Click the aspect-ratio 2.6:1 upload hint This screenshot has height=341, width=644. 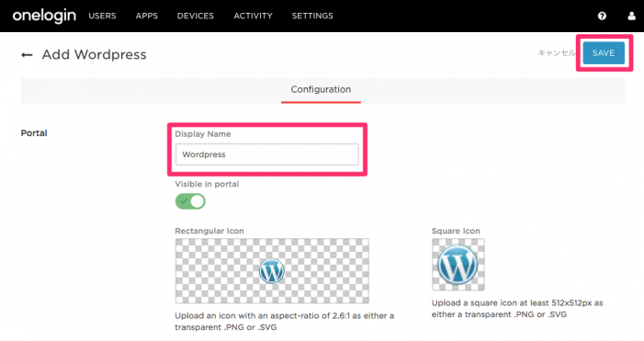[x=284, y=322]
